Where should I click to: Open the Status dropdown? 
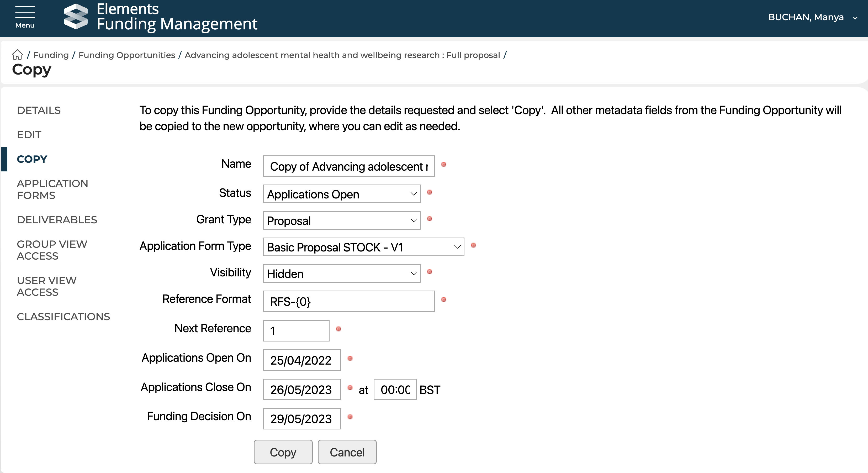341,194
